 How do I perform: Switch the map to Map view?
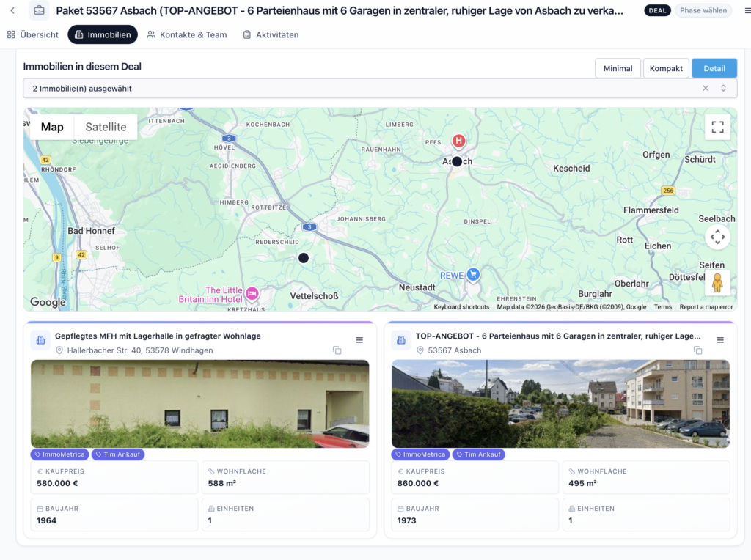[x=52, y=127]
